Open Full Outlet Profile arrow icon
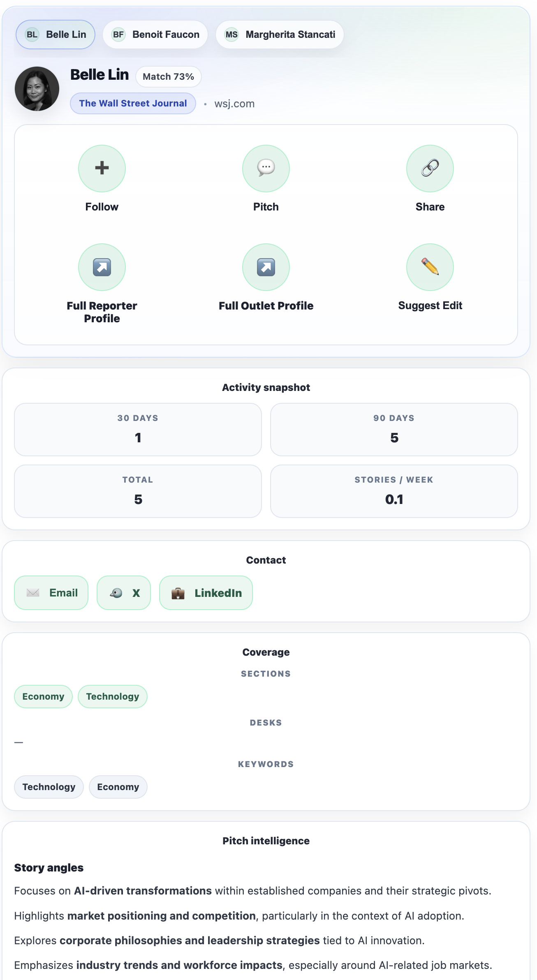 tap(266, 267)
